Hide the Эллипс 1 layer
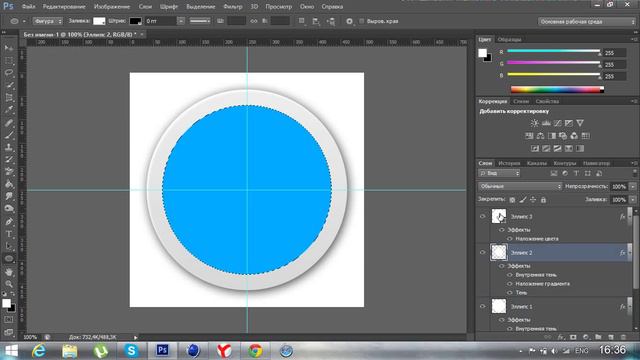The height and width of the screenshot is (360, 640). tap(482, 307)
